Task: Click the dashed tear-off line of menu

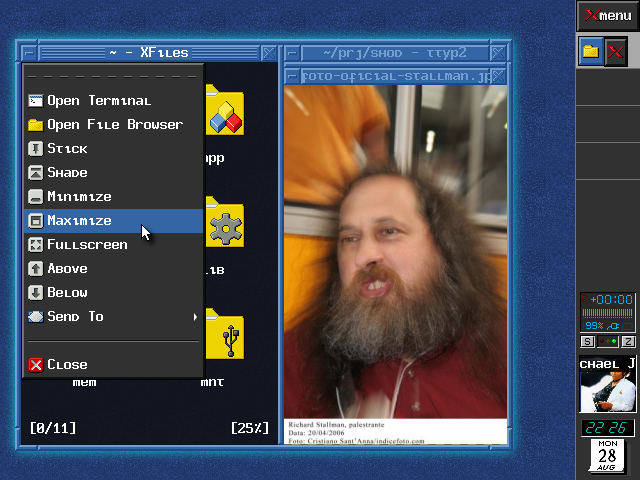Action: point(113,76)
